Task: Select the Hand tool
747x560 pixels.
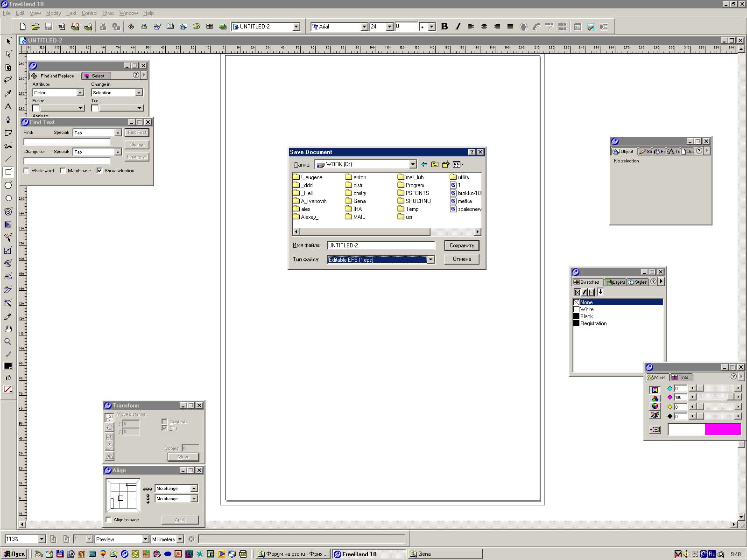Action: pyautogui.click(x=8, y=329)
